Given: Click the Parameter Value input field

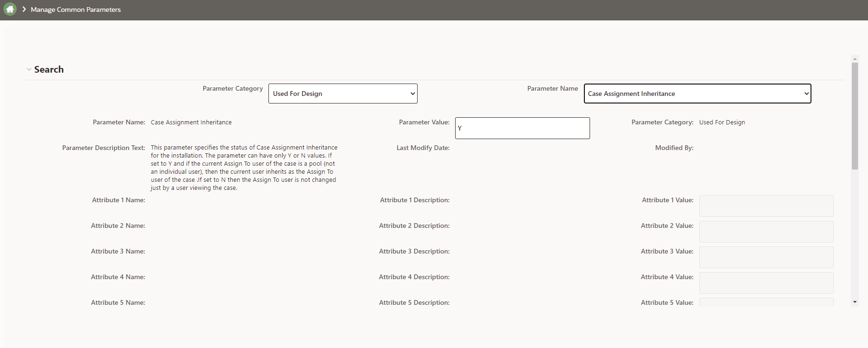Looking at the screenshot, I should pos(523,128).
